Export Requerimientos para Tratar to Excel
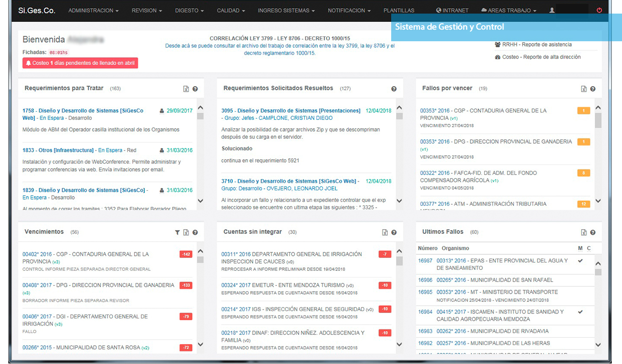Image resolution: width=622 pixels, height=364 pixels. (x=186, y=89)
